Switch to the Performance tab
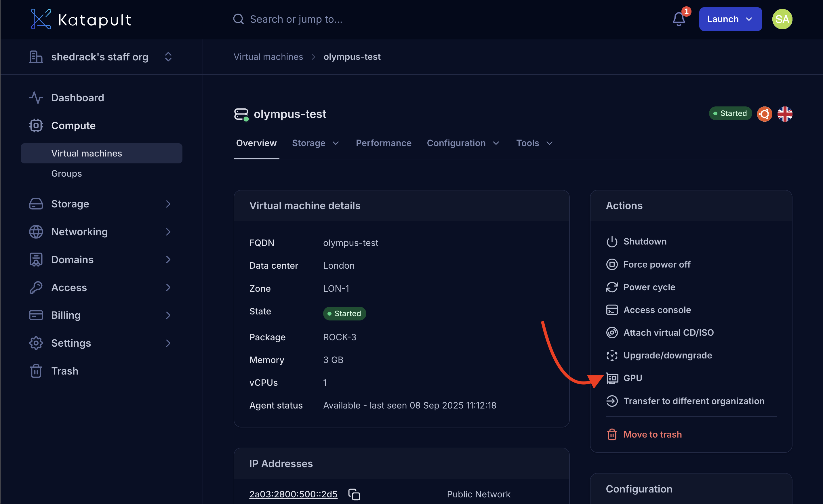This screenshot has height=504, width=823. point(383,143)
